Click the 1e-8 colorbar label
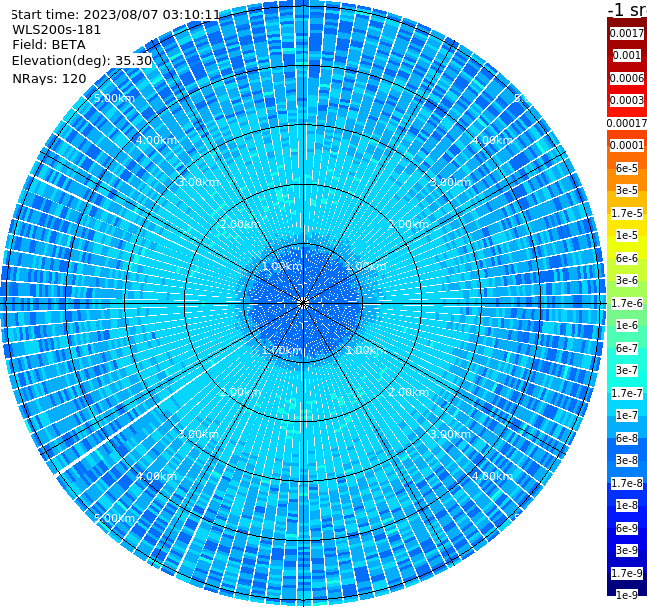The width and height of the screenshot is (647, 607). 627,505
